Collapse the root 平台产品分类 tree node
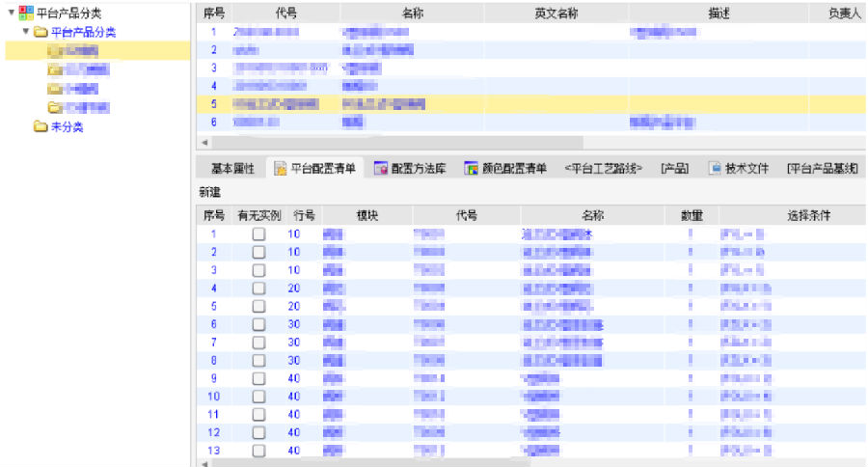 pyautogui.click(x=10, y=13)
